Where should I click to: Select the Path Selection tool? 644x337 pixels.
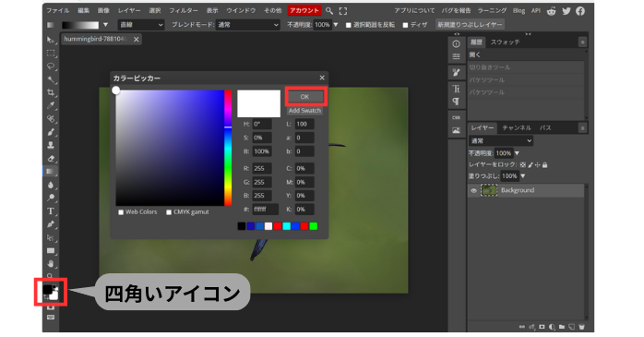51,237
